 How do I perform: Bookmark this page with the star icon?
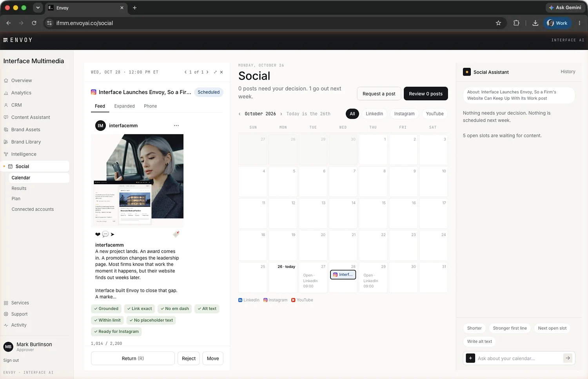coord(498,23)
